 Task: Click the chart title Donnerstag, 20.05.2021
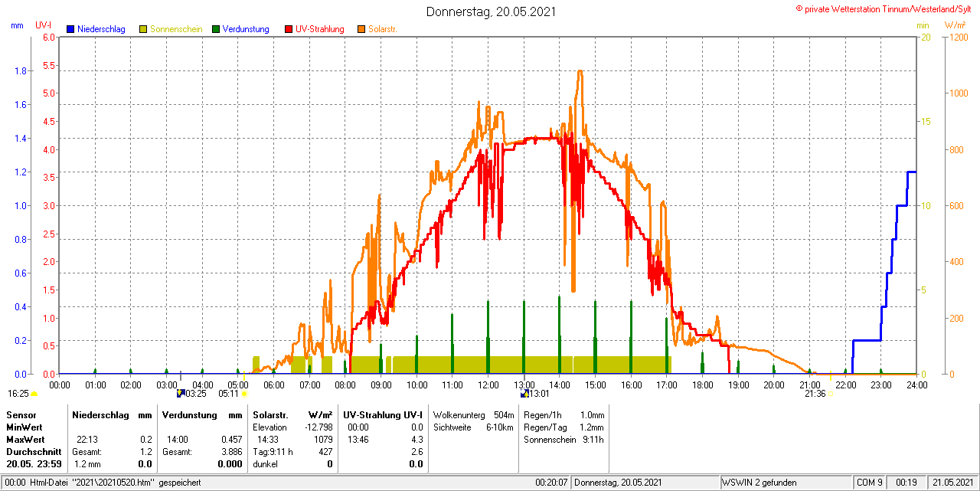click(492, 11)
